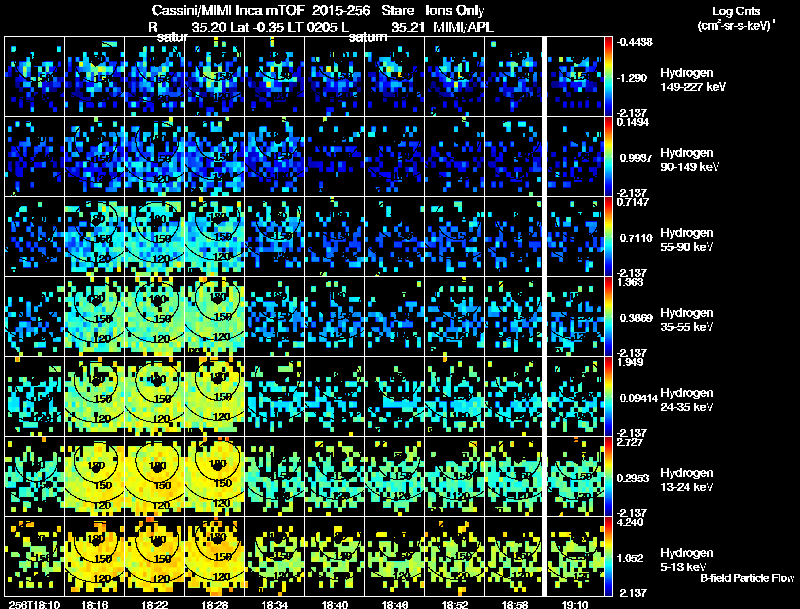This screenshot has height=609, width=800.
Task: Click the 5-13 keV panel at 18:58
Action: point(514,556)
